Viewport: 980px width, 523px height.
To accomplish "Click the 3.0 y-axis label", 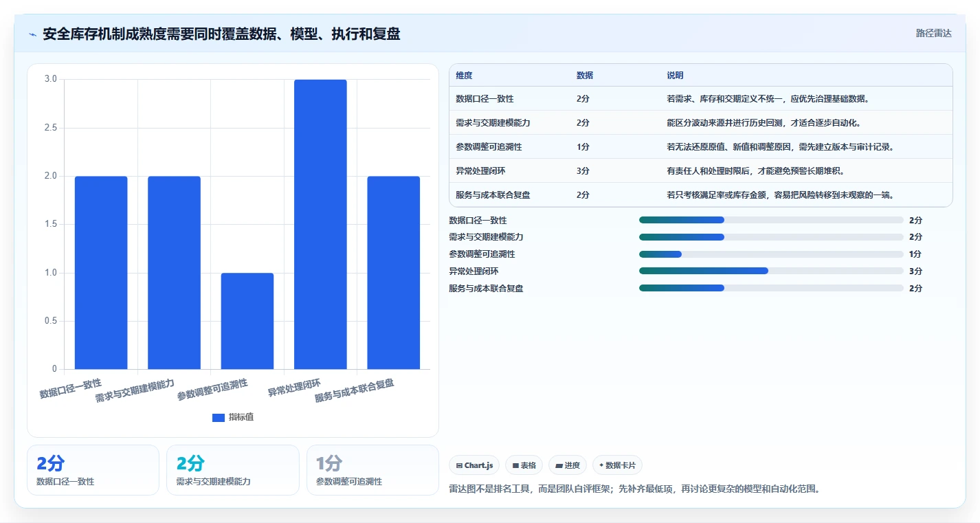I will [51, 79].
